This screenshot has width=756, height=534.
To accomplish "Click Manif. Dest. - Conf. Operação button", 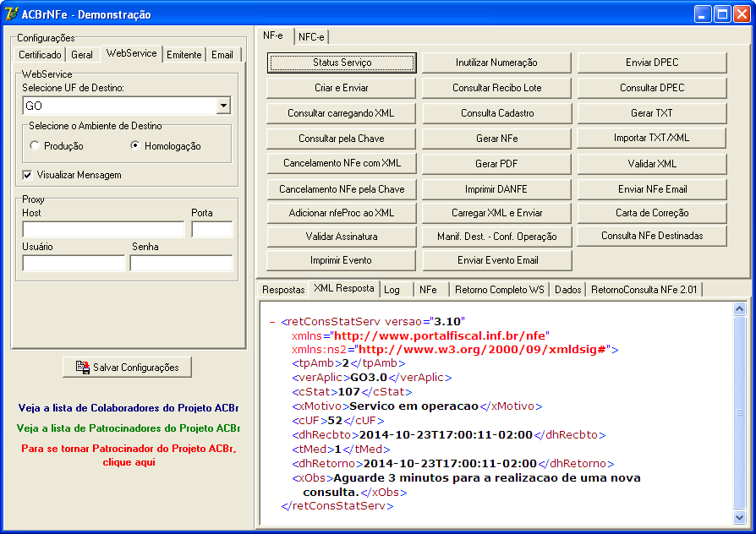I will 496,237.
